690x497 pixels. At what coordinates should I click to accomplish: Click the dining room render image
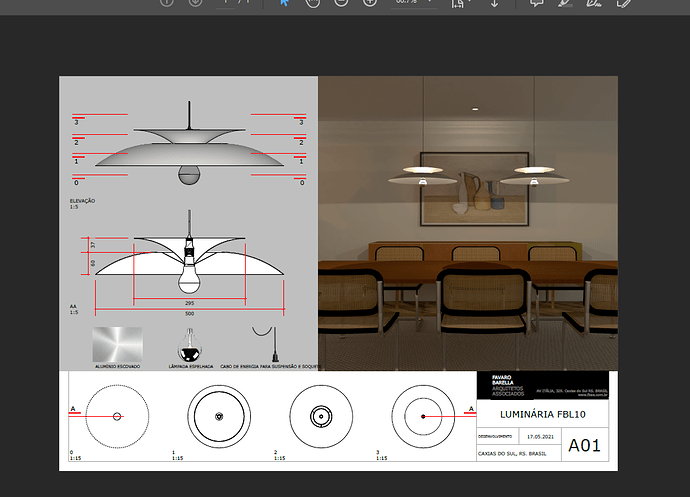468,223
